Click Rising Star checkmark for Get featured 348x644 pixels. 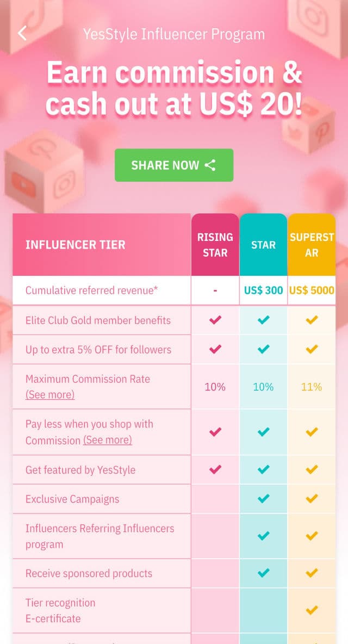(215, 469)
